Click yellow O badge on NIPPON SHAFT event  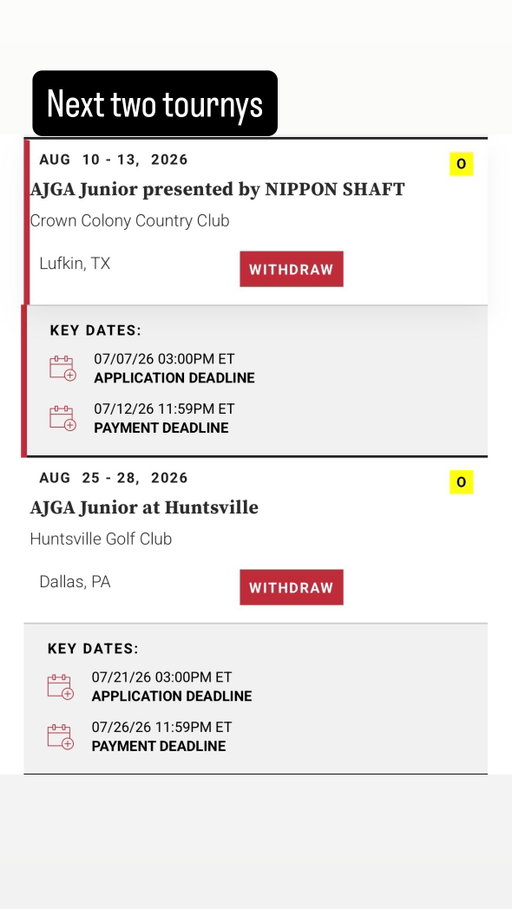click(462, 163)
